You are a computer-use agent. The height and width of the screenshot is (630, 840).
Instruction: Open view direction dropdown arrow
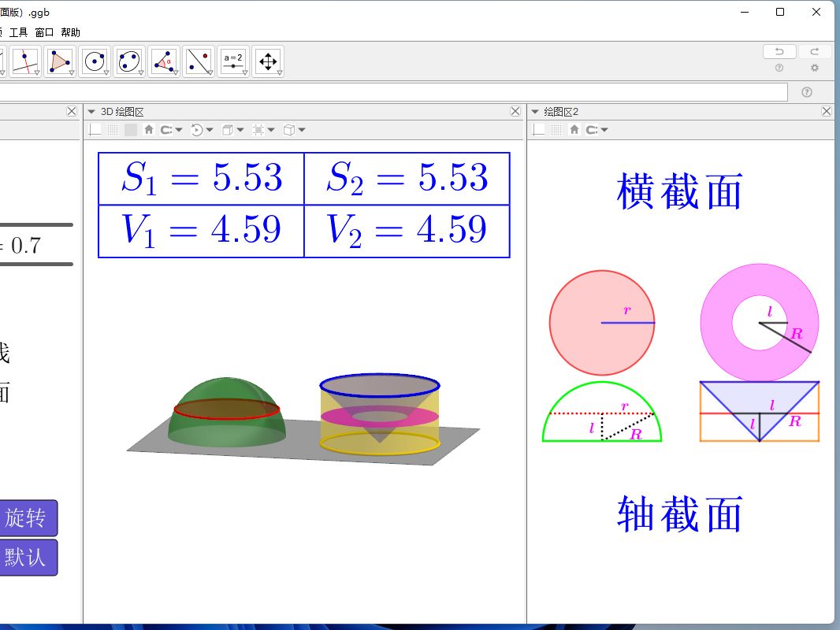click(x=240, y=130)
